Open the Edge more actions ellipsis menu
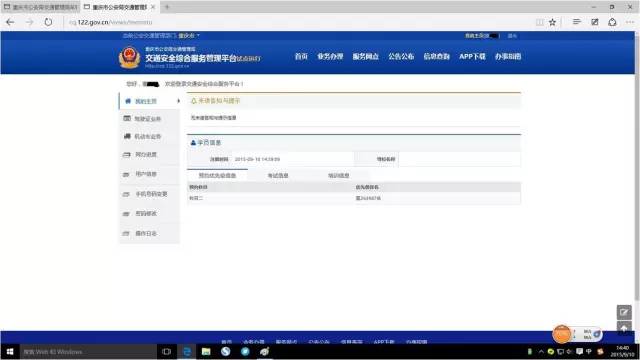The width and height of the screenshot is (640, 360). pos(630,22)
